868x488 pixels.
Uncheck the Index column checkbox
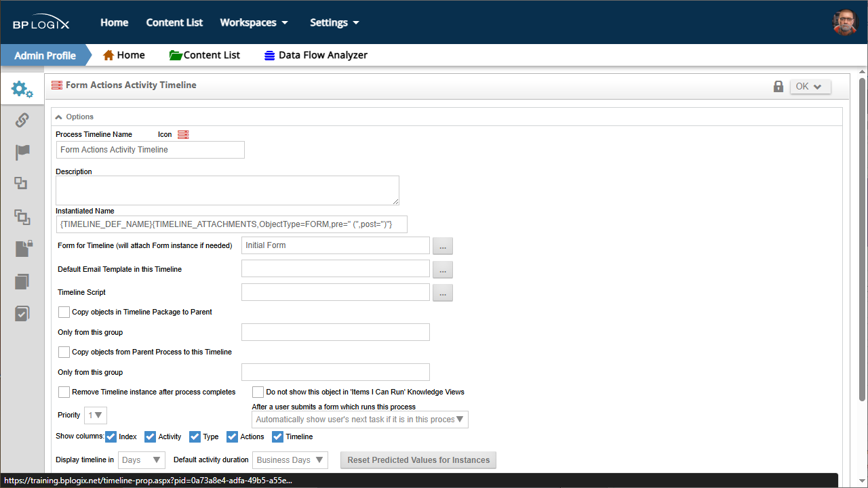(111, 436)
